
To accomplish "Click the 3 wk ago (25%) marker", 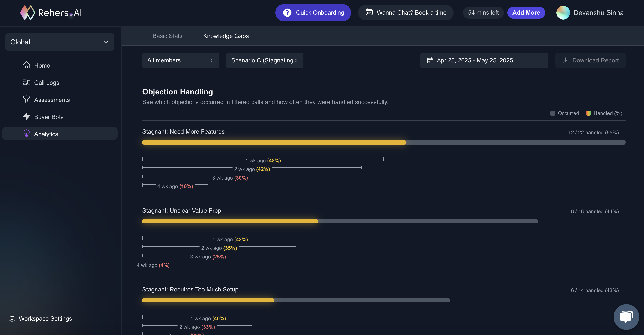I will pyautogui.click(x=208, y=257).
